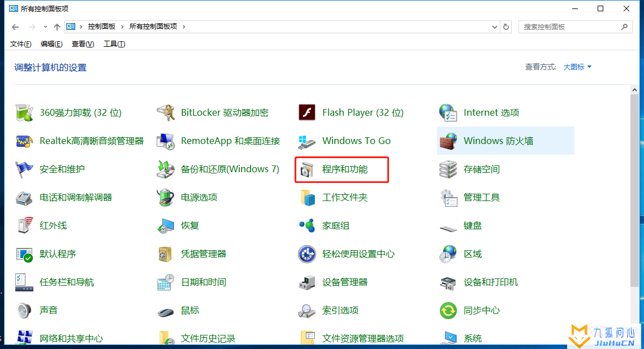Open the 设备和打印机 icon

448,283
